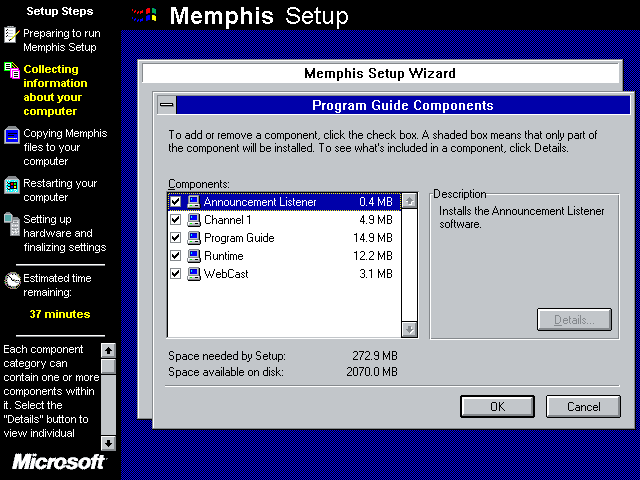This screenshot has height=480, width=640.
Task: Click the Preparing to run Memphis Setup icon
Action: point(11,34)
